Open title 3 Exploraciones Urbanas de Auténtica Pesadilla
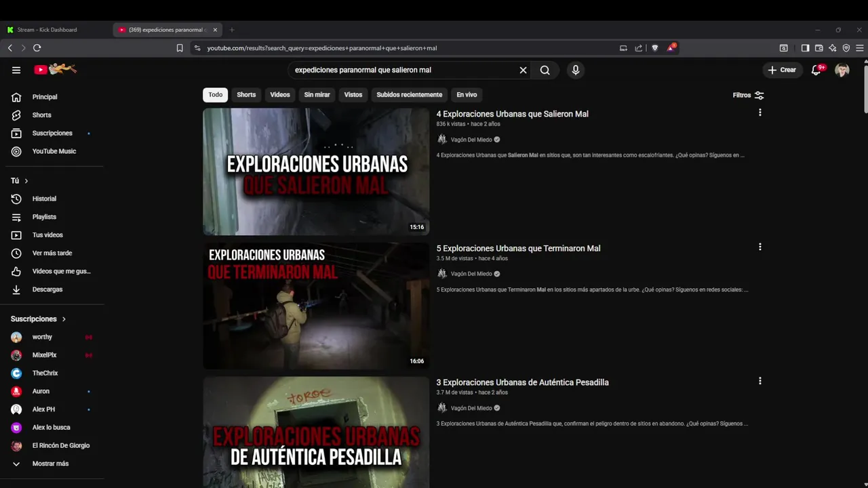Viewport: 868px width, 488px height. point(522,382)
